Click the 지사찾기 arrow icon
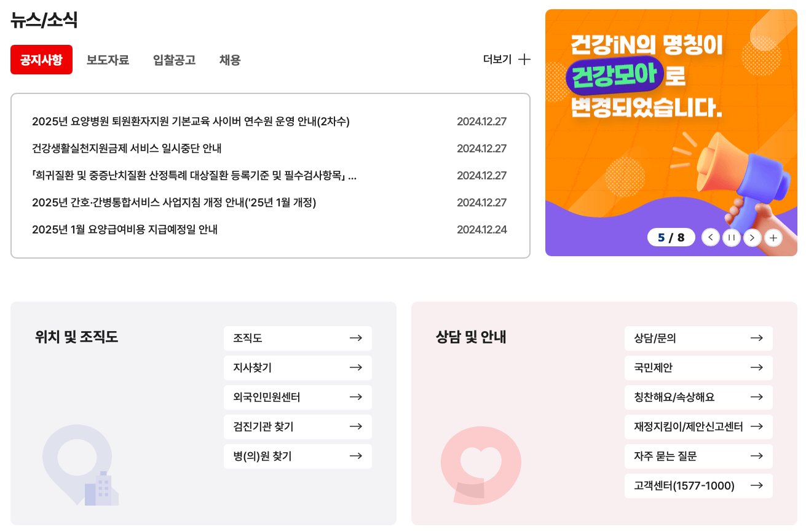The width and height of the screenshot is (806, 532). click(356, 368)
